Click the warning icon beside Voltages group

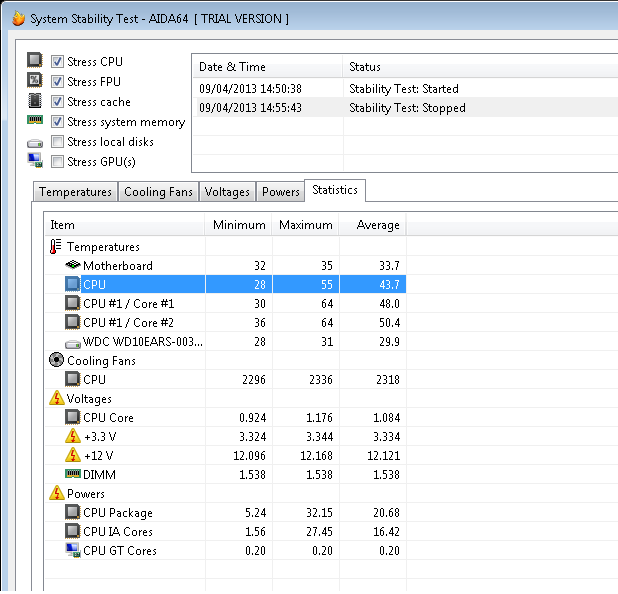click(x=56, y=399)
